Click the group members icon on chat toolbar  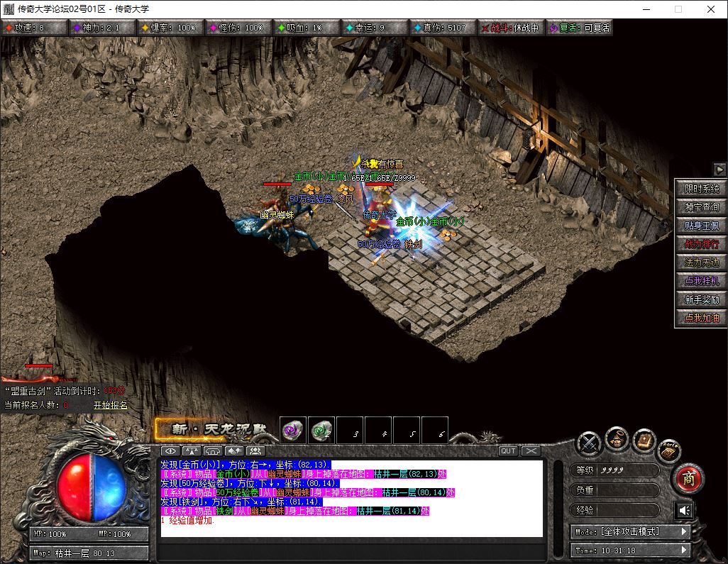[x=255, y=450]
